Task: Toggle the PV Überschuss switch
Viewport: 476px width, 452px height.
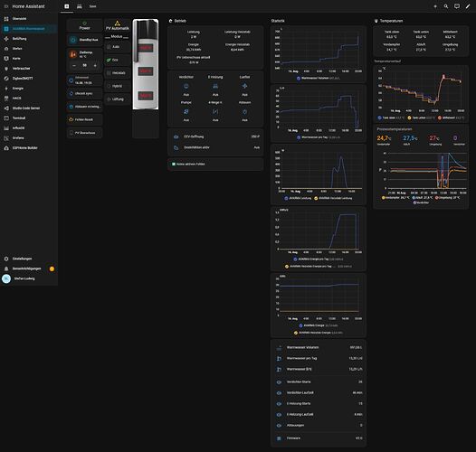Action: [x=85, y=133]
